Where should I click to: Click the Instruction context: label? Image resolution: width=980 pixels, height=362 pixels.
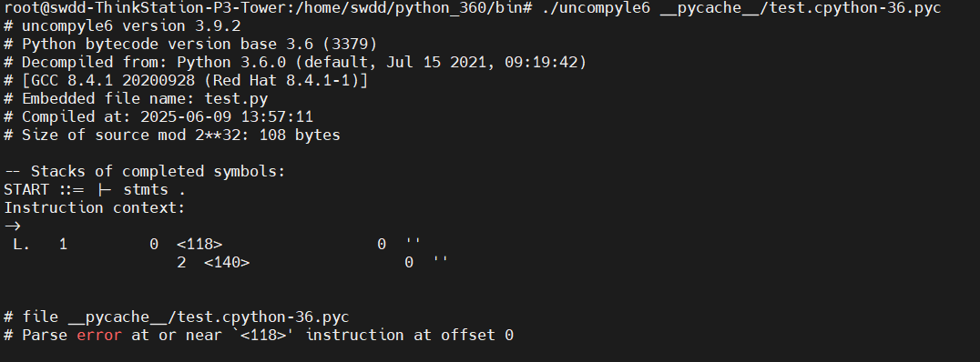tap(95, 207)
